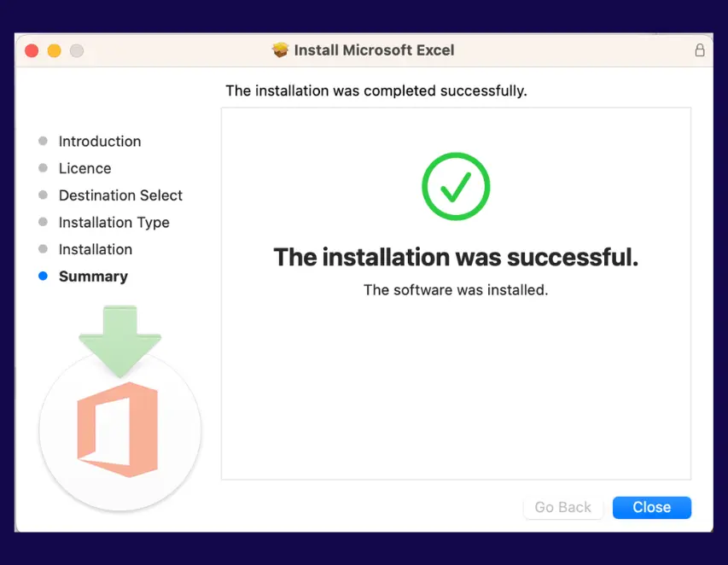Click the green success checkmark icon
Screen dimensions: 728x565
click(456, 186)
